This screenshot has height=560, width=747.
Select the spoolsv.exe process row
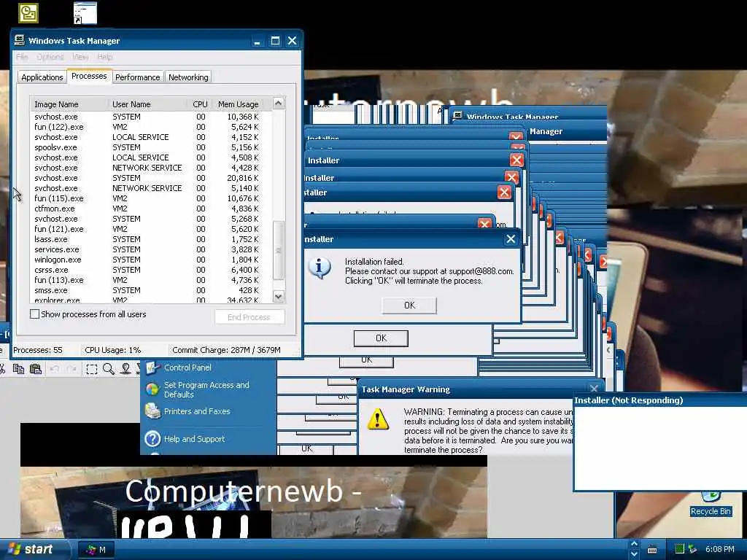(152, 147)
